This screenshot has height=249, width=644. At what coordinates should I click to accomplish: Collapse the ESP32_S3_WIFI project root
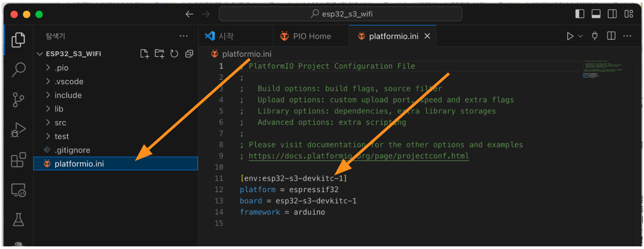(115, 54)
